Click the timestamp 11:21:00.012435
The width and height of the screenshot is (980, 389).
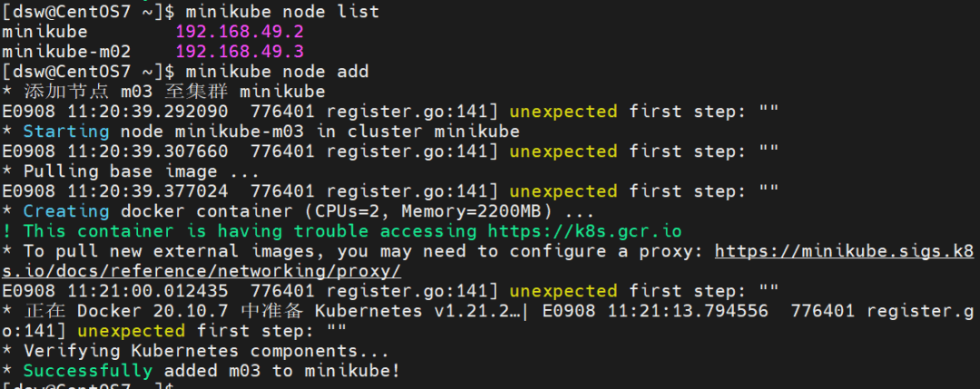pos(142,291)
